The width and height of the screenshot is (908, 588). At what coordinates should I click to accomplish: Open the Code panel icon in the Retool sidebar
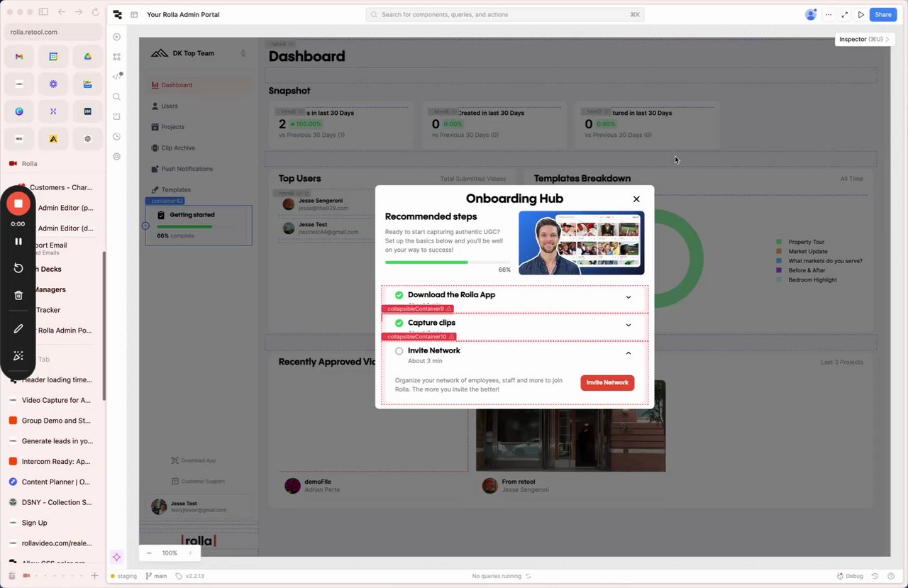tap(117, 77)
